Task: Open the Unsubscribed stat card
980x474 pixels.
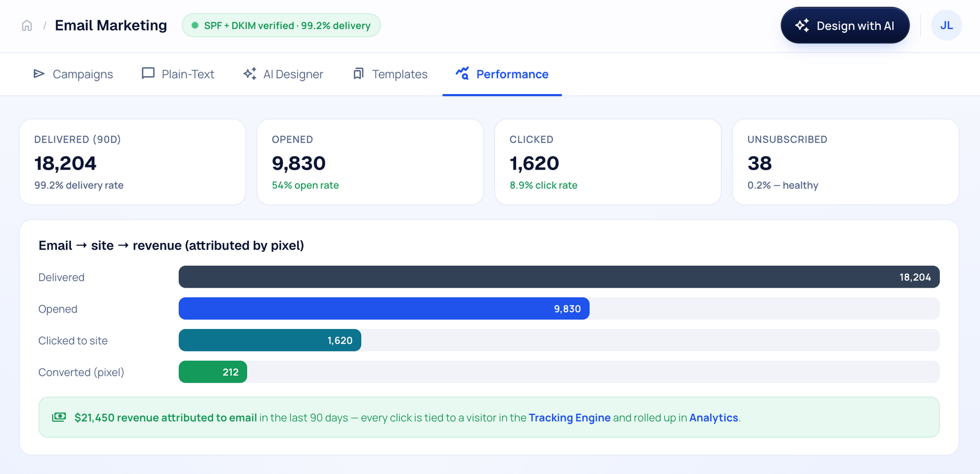Action: (x=846, y=162)
